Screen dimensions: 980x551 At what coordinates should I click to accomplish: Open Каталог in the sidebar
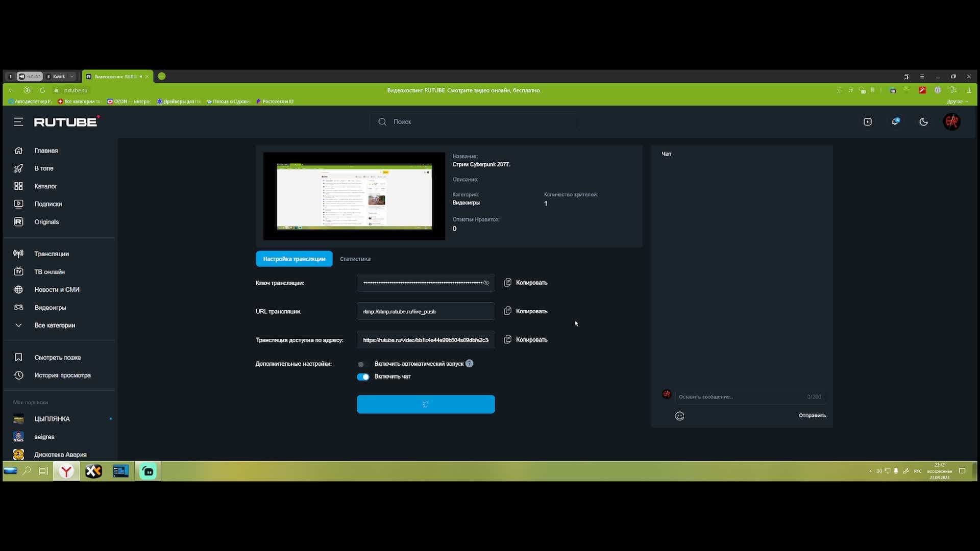(45, 186)
